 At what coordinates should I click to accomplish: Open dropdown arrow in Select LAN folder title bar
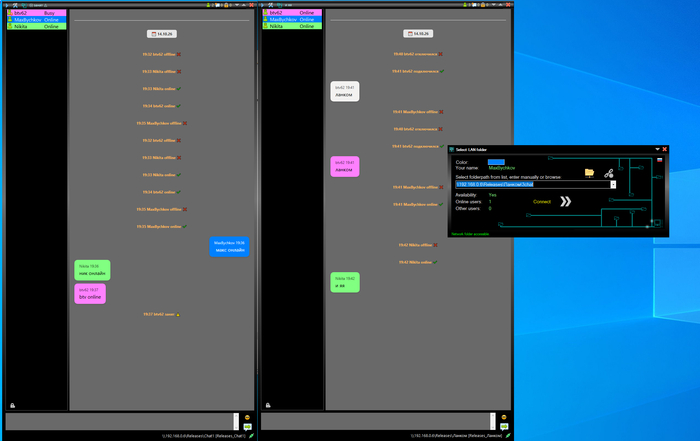[657, 149]
